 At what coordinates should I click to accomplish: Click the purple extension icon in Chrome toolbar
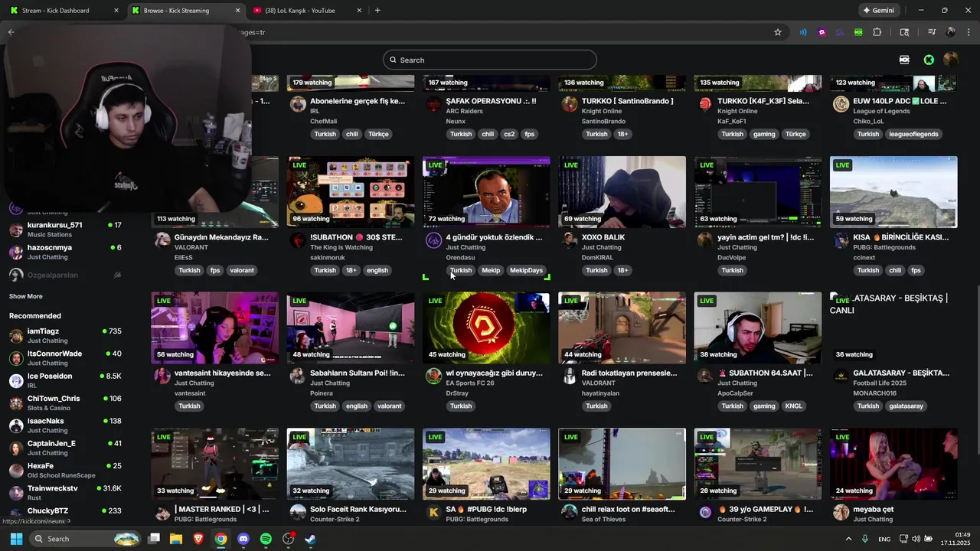point(822,32)
